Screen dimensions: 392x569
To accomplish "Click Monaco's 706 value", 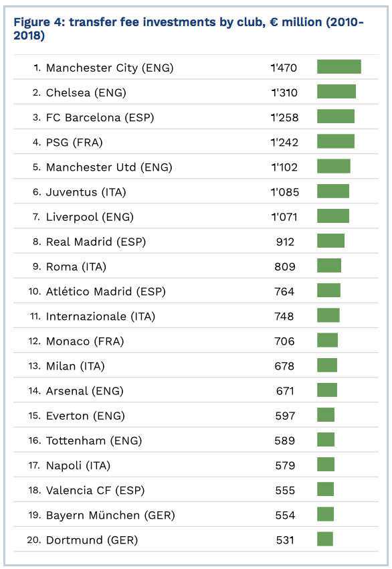I will tap(284, 341).
